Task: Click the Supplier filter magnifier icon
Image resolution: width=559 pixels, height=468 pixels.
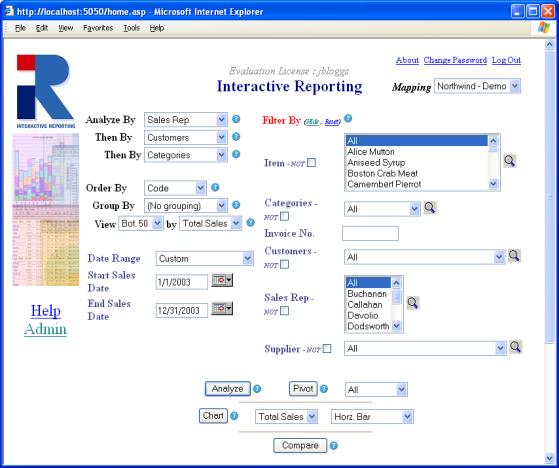Action: [x=516, y=347]
